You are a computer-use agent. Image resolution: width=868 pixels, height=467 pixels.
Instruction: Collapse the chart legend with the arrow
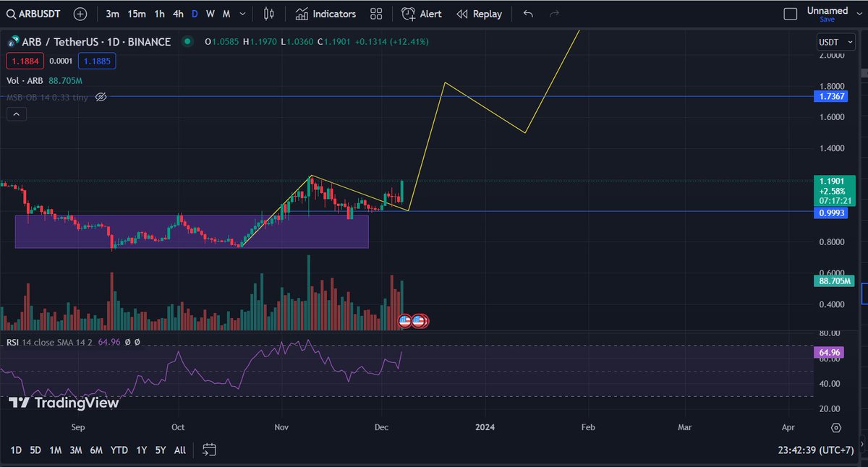pos(16,113)
